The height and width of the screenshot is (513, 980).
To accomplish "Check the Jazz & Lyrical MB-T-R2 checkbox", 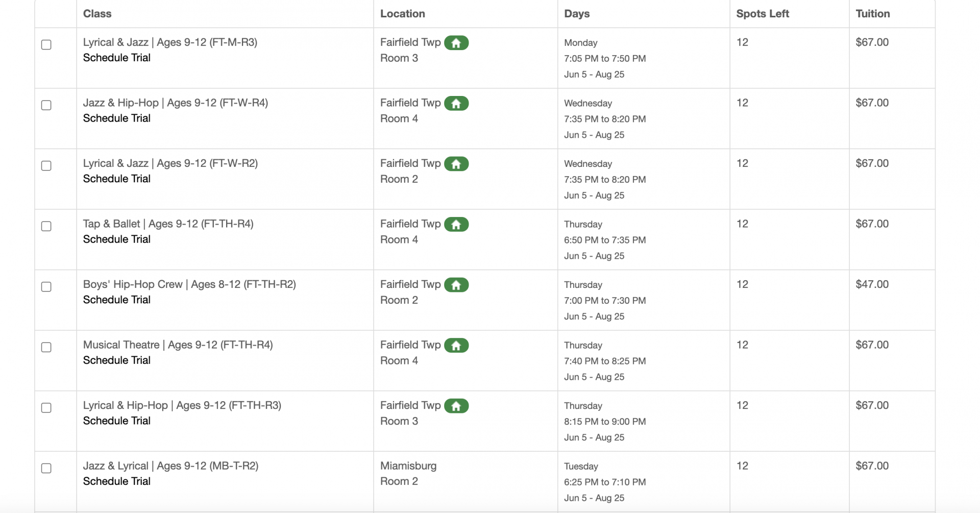I will point(46,468).
